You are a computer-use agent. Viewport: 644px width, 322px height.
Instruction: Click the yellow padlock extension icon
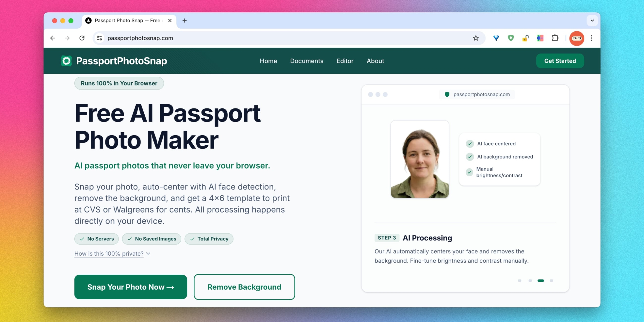click(x=525, y=38)
